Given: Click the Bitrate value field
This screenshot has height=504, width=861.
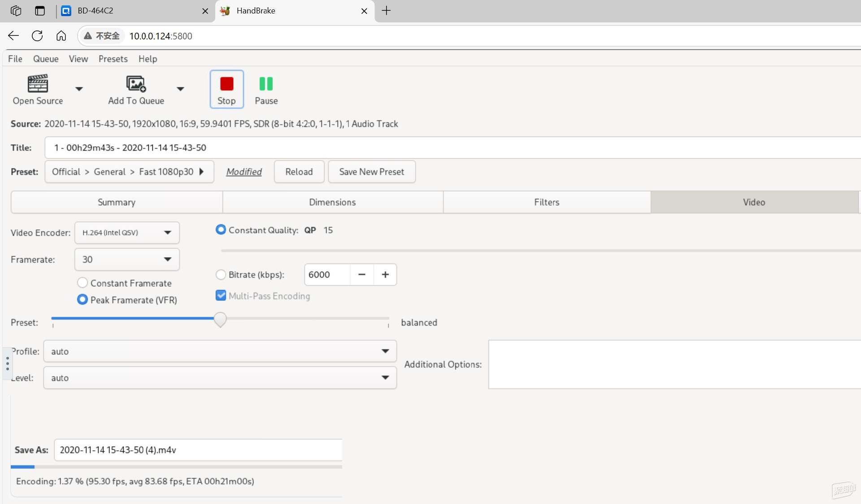Looking at the screenshot, I should tap(327, 275).
